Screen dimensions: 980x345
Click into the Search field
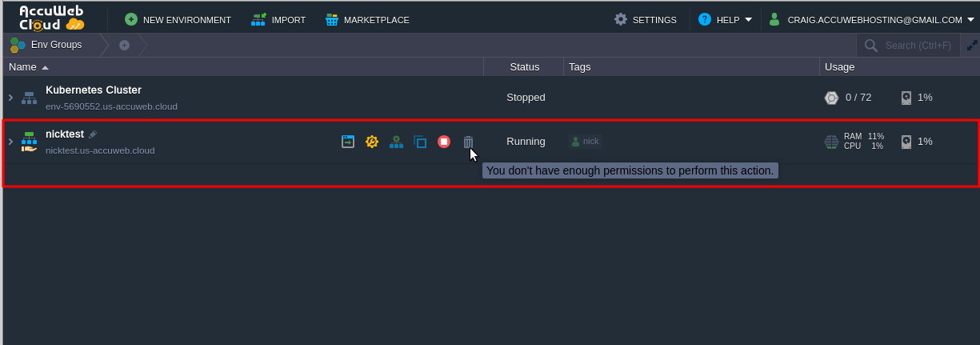[917, 46]
